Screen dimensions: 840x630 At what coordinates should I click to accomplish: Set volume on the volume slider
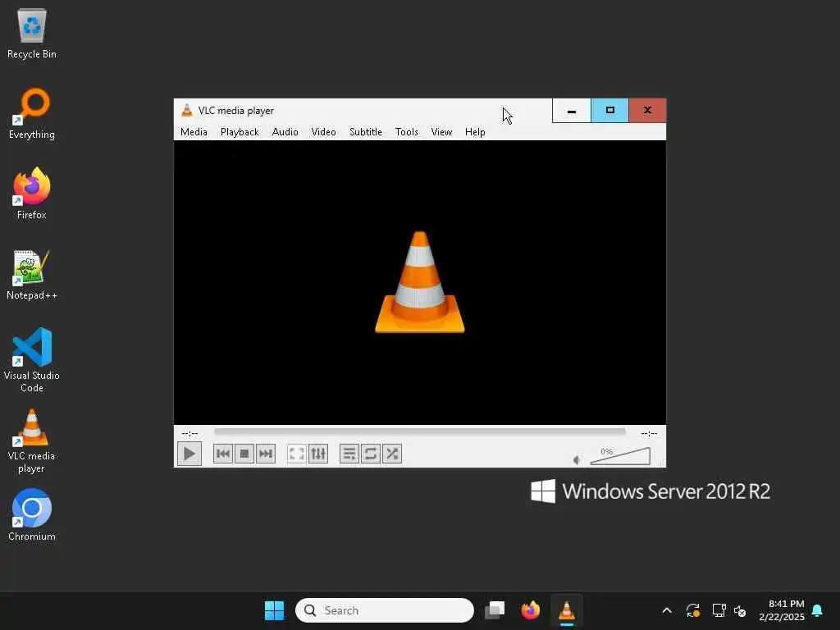620,456
